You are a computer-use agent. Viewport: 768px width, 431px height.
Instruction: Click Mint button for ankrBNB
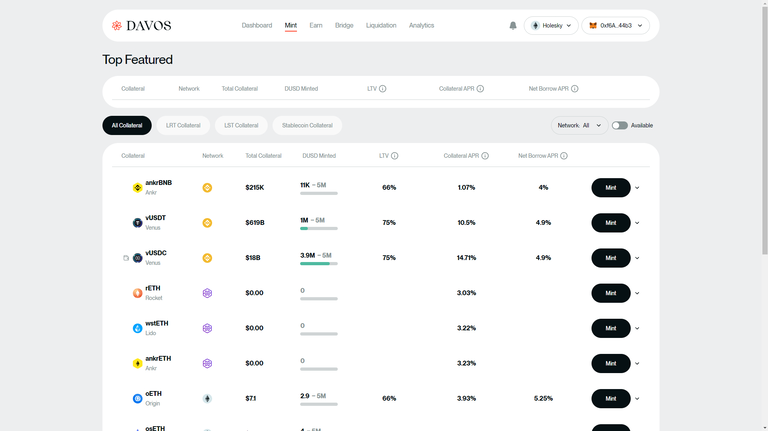coord(611,188)
